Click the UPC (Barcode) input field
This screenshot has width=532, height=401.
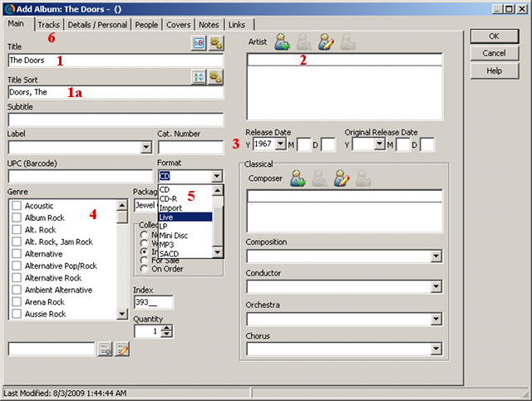tap(81, 177)
